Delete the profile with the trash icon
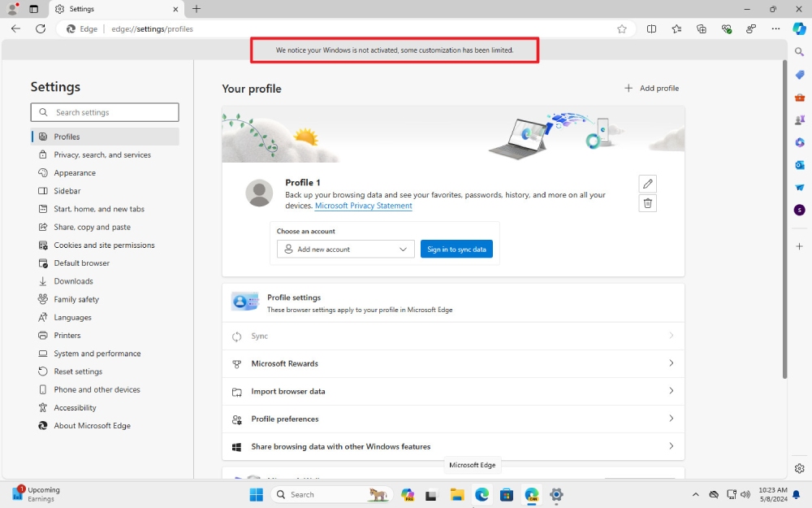The width and height of the screenshot is (812, 508). [x=647, y=203]
